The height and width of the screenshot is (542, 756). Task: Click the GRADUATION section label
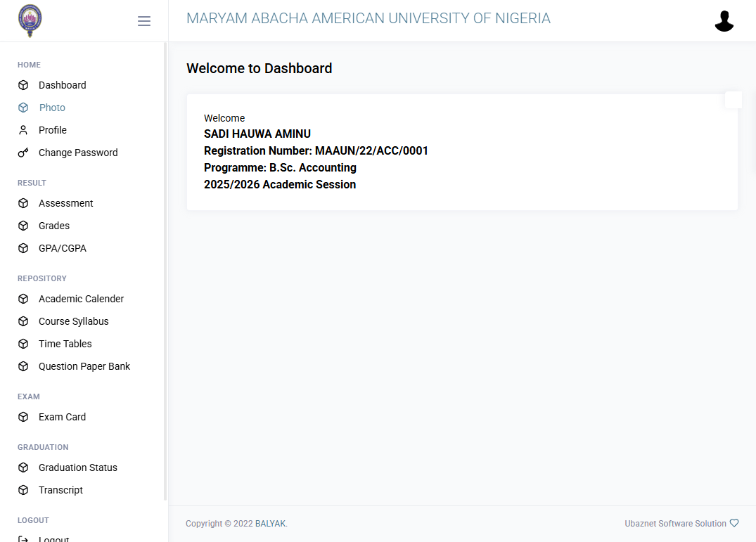pyautogui.click(x=43, y=447)
